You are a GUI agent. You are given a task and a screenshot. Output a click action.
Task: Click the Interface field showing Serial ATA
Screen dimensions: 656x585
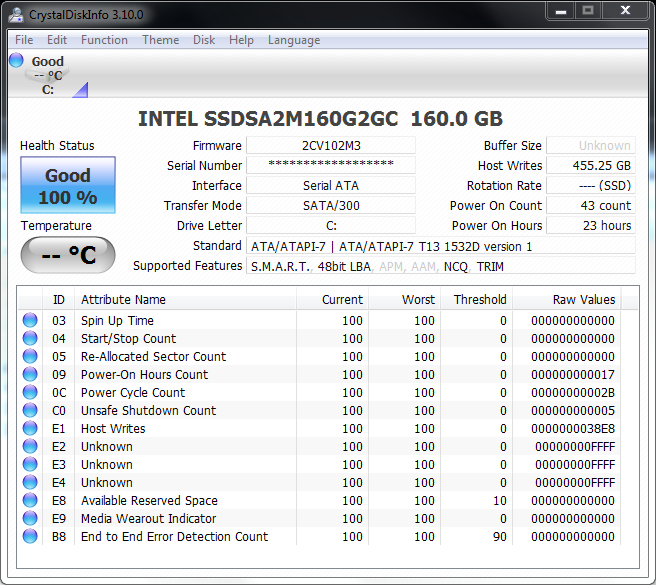point(331,185)
